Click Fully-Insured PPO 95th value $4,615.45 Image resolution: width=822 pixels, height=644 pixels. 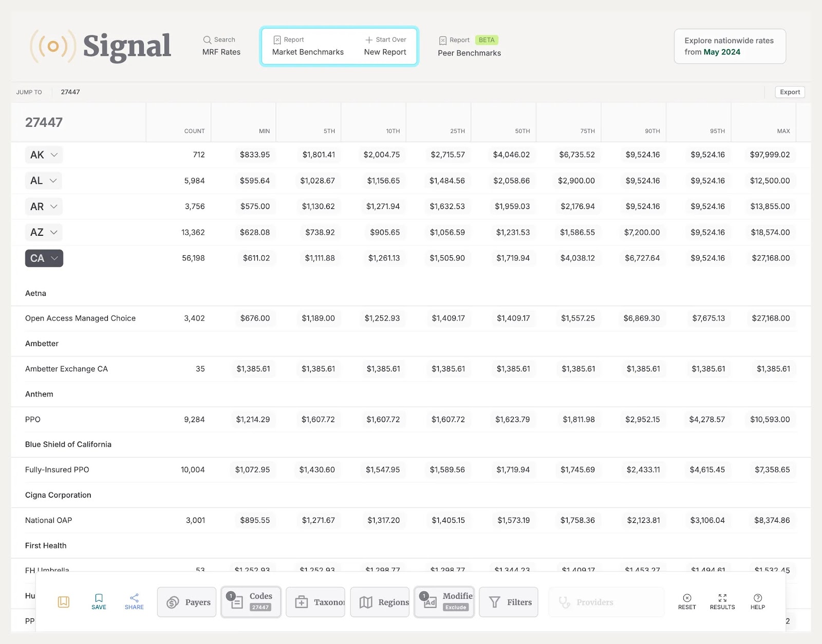click(707, 470)
